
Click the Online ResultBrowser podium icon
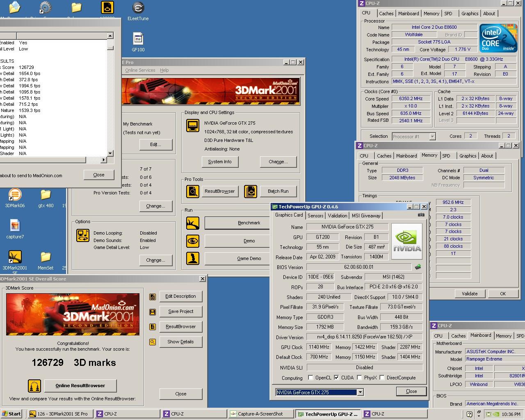[34, 386]
